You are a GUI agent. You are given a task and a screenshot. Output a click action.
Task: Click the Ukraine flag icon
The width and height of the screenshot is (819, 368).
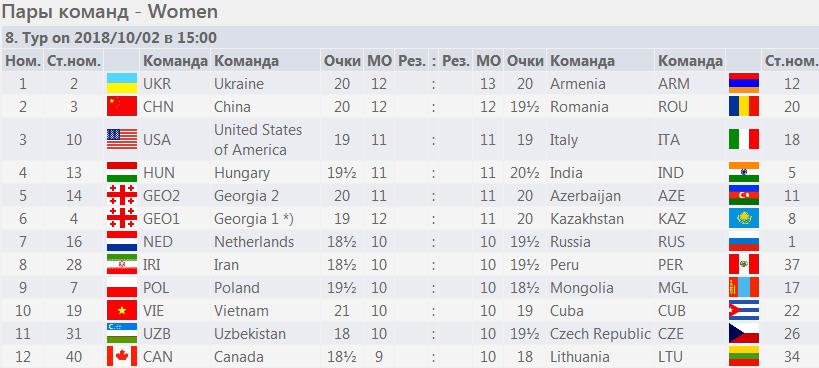click(122, 84)
